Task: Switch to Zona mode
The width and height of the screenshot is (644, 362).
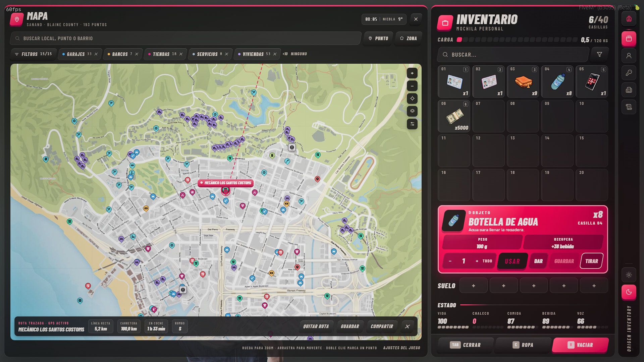Action: coord(408,39)
